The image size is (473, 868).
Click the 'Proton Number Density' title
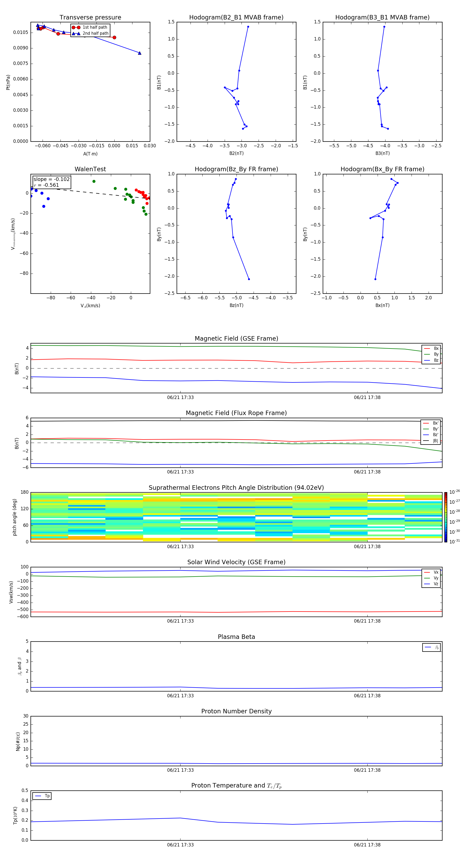[x=236, y=711]
